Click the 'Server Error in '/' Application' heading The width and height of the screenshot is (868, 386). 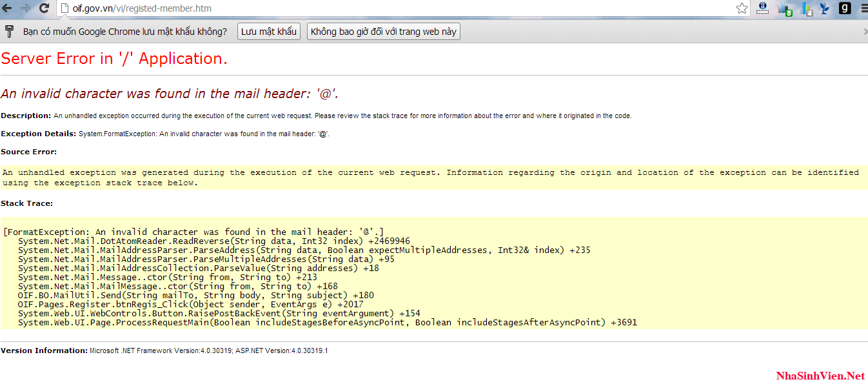(x=114, y=59)
